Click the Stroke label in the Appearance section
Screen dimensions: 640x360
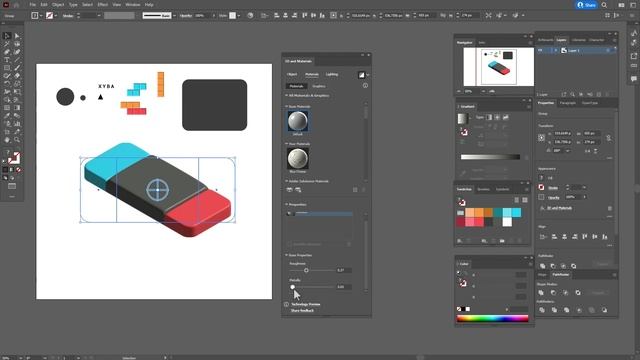point(553,188)
